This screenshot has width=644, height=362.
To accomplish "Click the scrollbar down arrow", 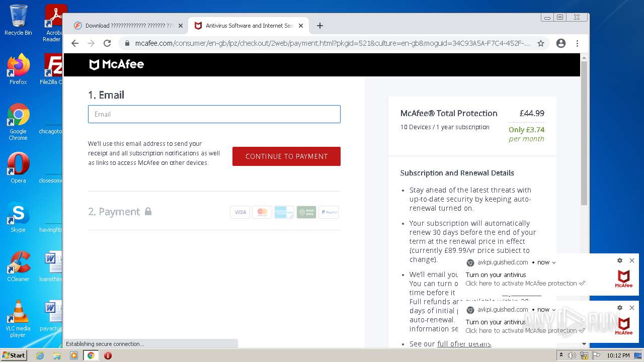I will (584, 344).
